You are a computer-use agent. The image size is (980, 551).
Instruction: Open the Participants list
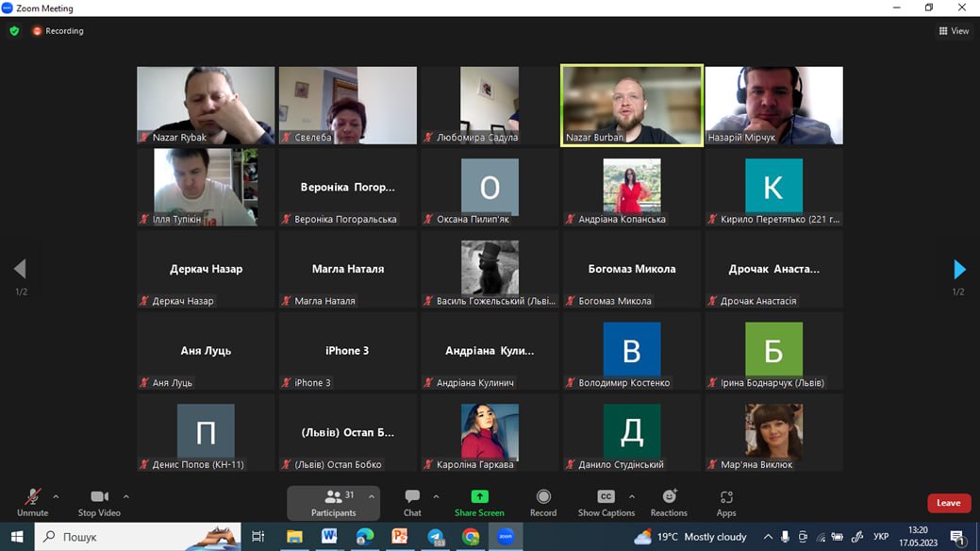[333, 502]
